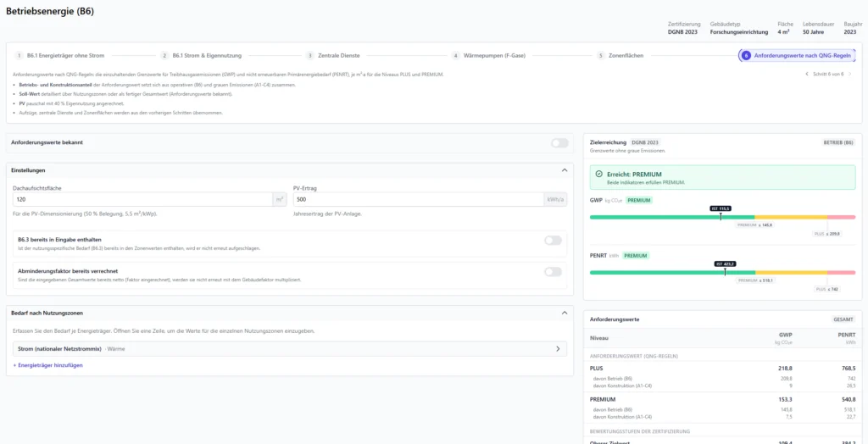Focus the Dachaufsichtsfläche input field
Viewport: 868px width, 444px height.
pyautogui.click(x=142, y=199)
